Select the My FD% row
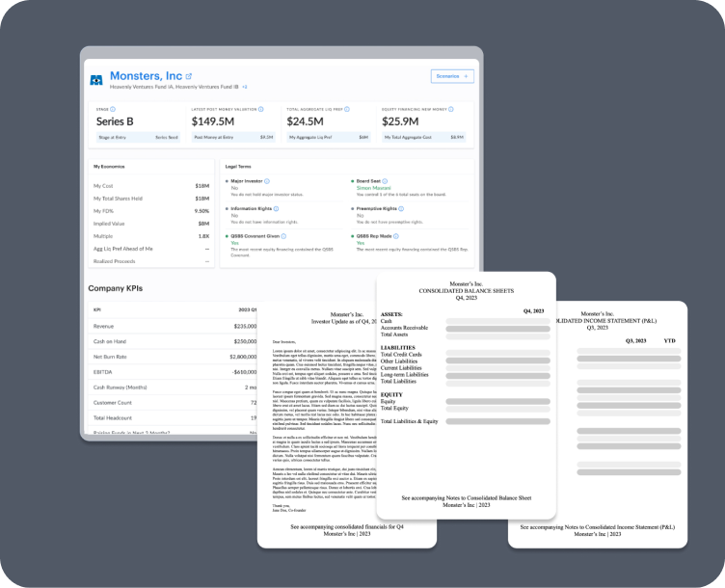 [x=151, y=211]
